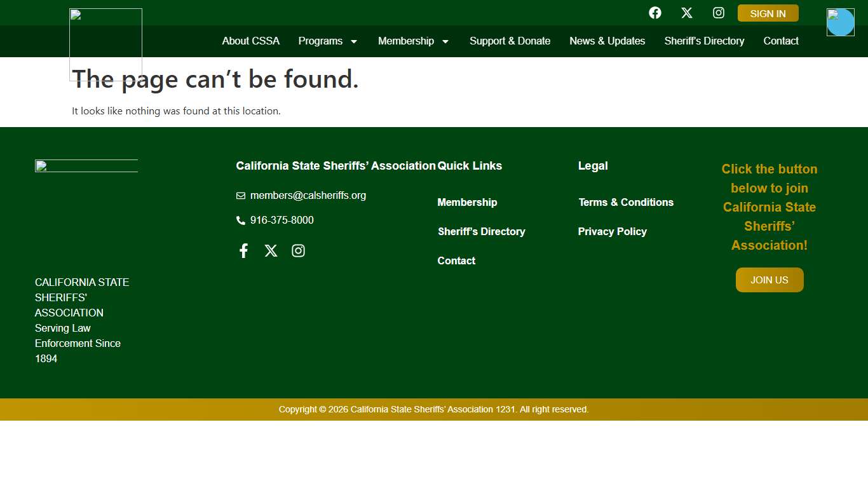Open Instagram from the footer social icons

pos(298,250)
